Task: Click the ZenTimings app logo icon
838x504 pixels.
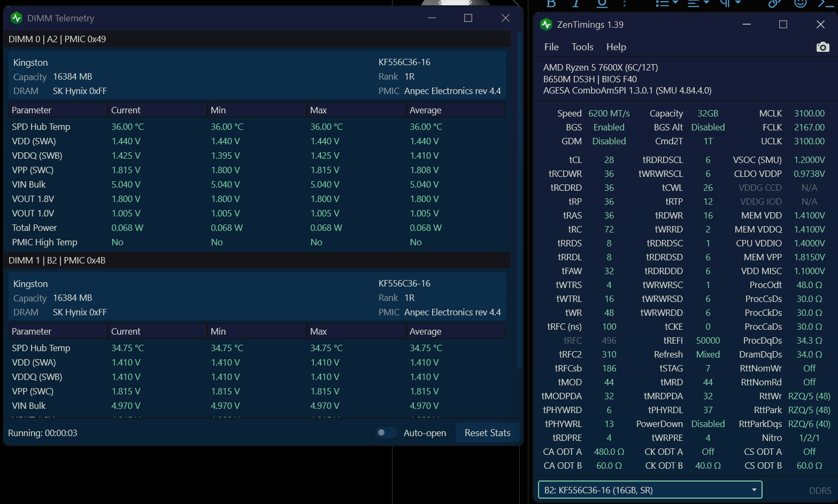Action: 546,25
